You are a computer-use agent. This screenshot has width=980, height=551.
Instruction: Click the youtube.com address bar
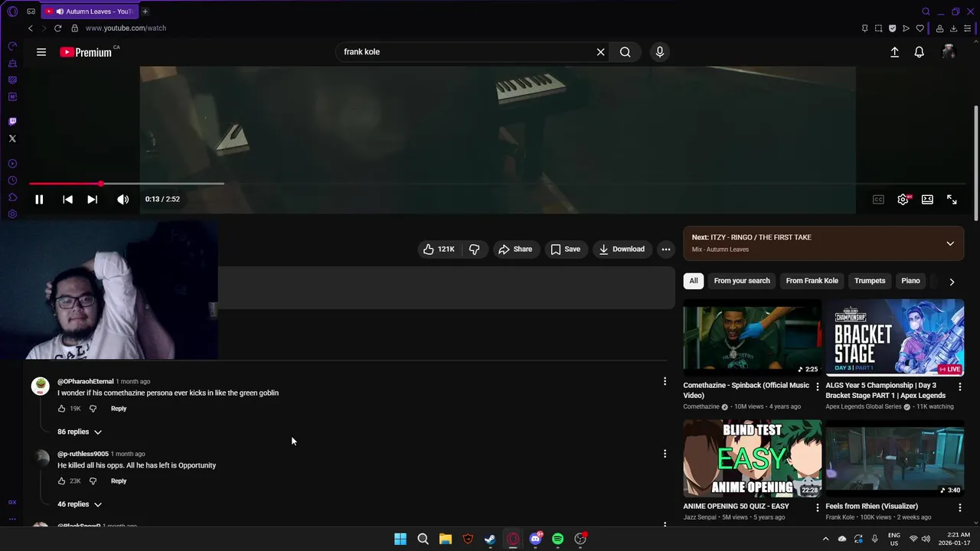coord(126,28)
